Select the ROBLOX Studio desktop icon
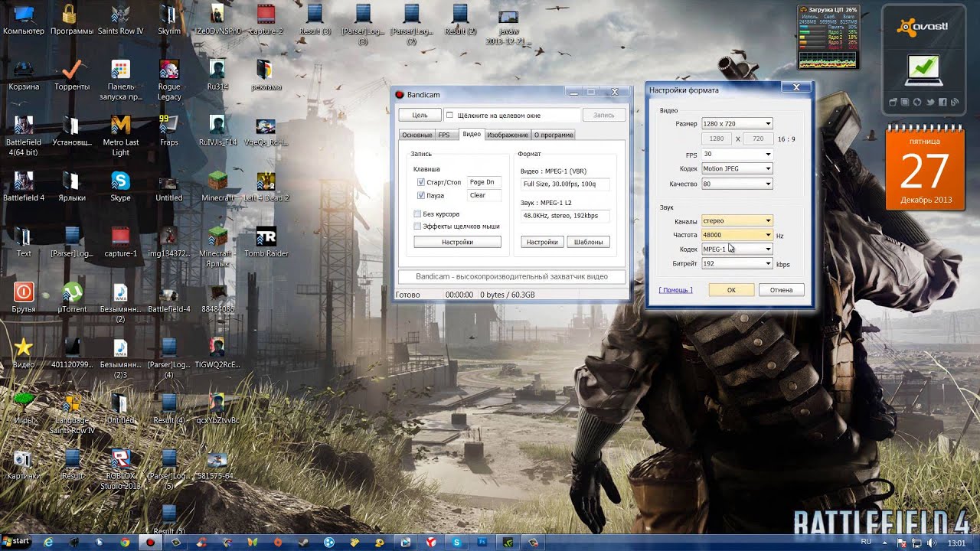Screen dimensions: 980x551 click(120, 468)
